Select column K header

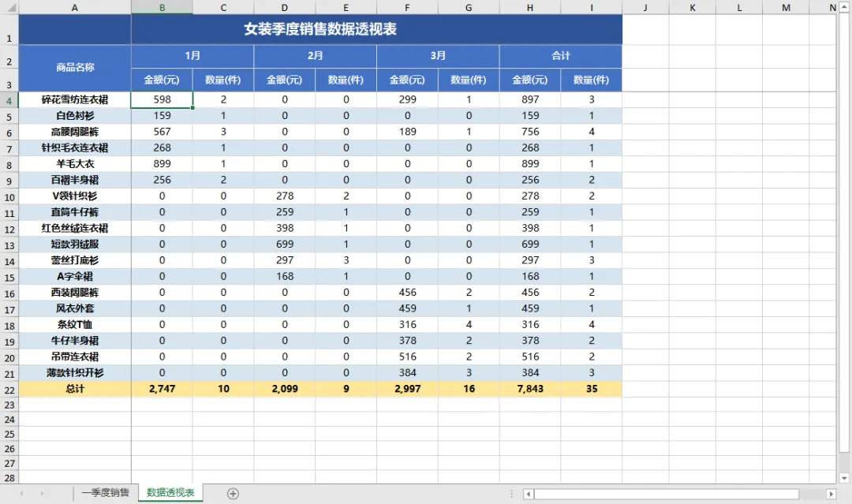(693, 8)
